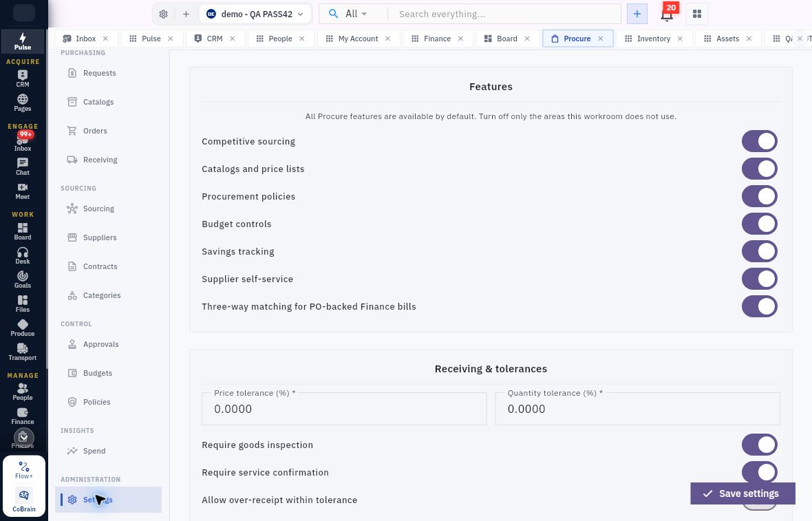Open Inbox with 99+ badge in rail

[x=22, y=141]
